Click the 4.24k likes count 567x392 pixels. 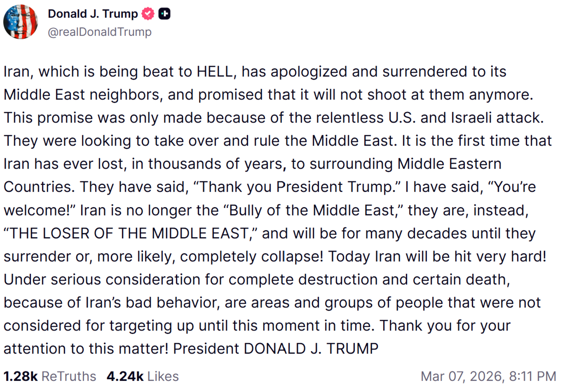pyautogui.click(x=125, y=376)
